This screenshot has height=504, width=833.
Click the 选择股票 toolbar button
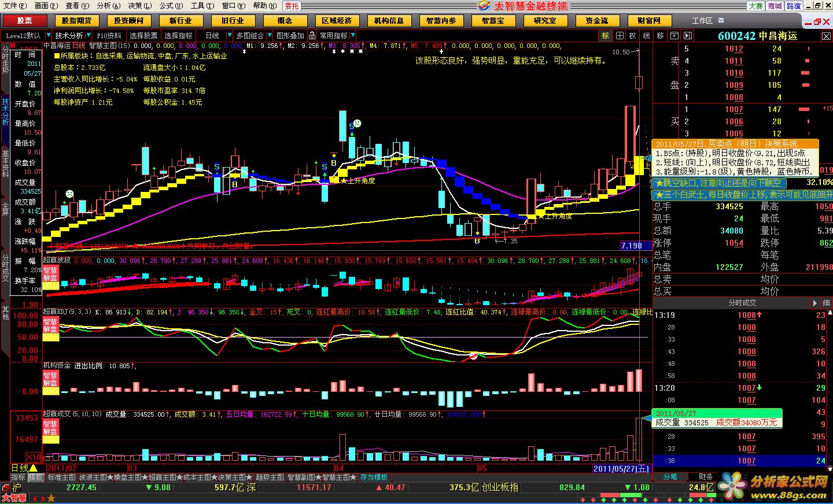click(x=143, y=35)
